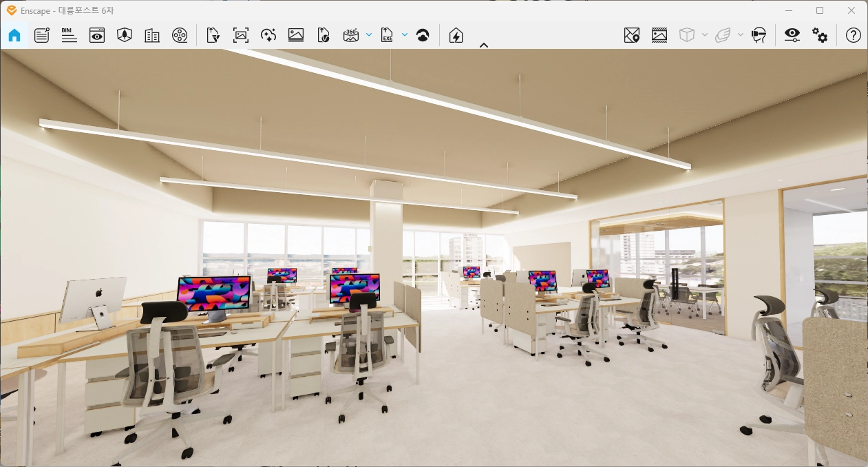Click the sparkle AI enhancer icon

[x=268, y=35]
